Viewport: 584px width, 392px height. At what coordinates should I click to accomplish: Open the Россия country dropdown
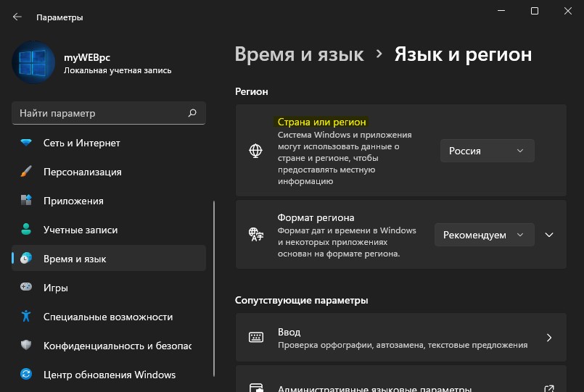(x=488, y=151)
